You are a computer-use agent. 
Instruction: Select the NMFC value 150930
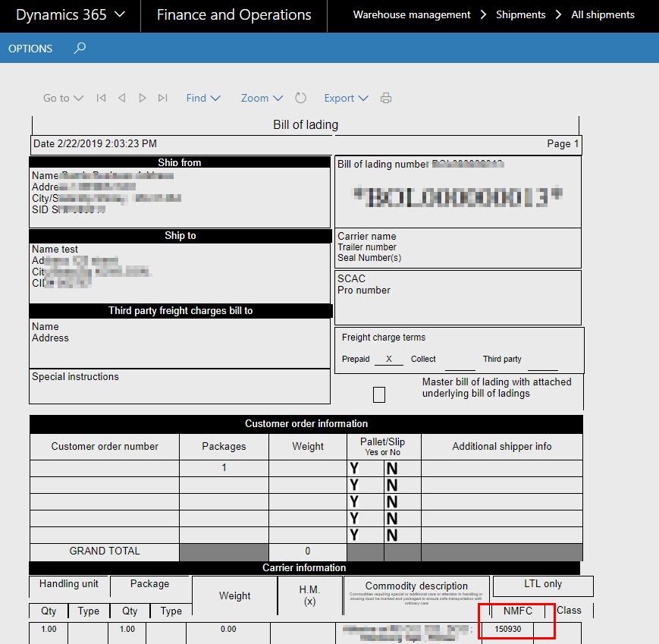(507, 630)
